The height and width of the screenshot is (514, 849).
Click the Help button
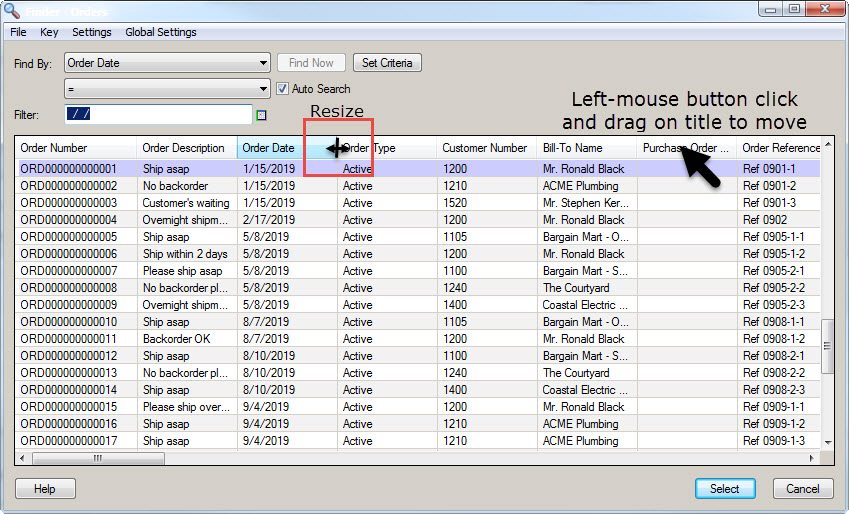click(45, 489)
